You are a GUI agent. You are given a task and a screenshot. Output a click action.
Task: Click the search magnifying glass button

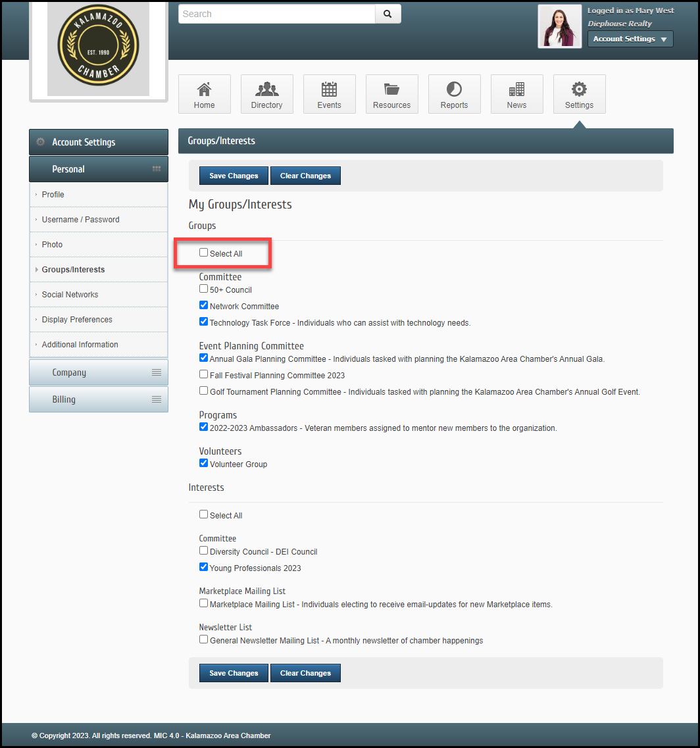coord(387,14)
